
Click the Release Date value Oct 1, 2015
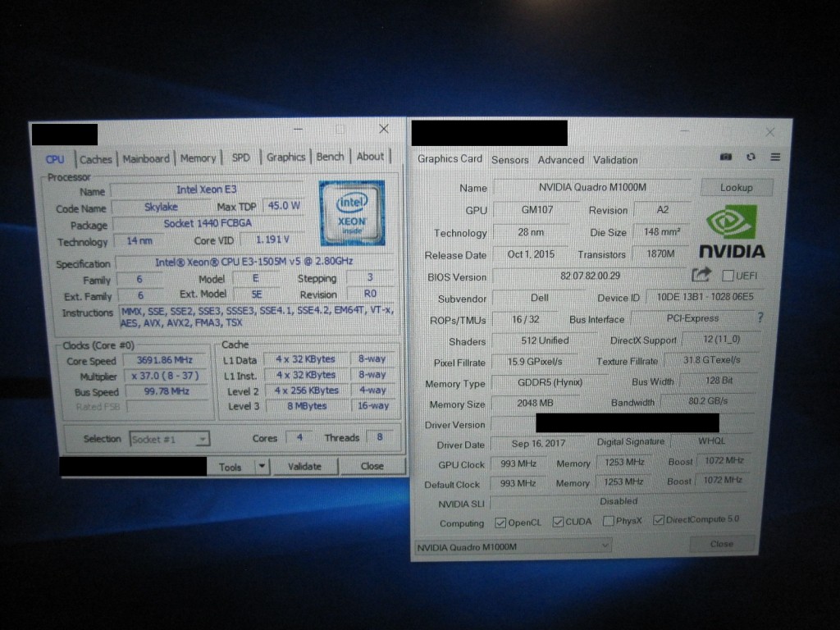pyautogui.click(x=531, y=254)
